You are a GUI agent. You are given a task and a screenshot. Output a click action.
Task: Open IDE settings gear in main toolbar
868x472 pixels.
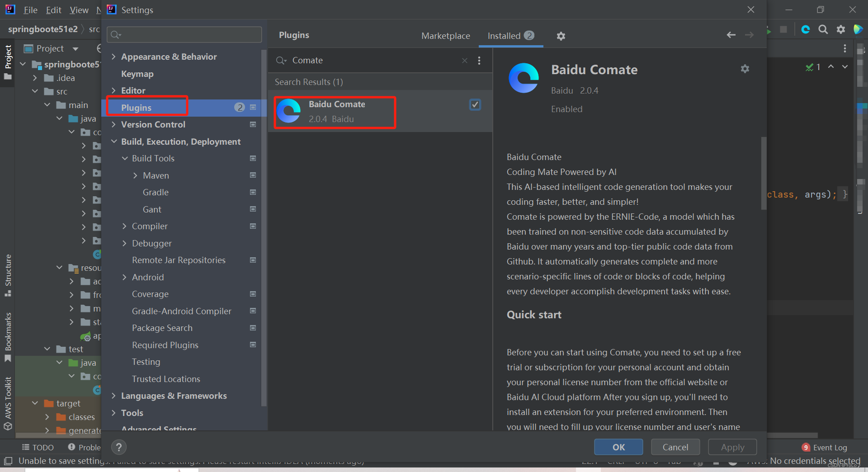(841, 29)
